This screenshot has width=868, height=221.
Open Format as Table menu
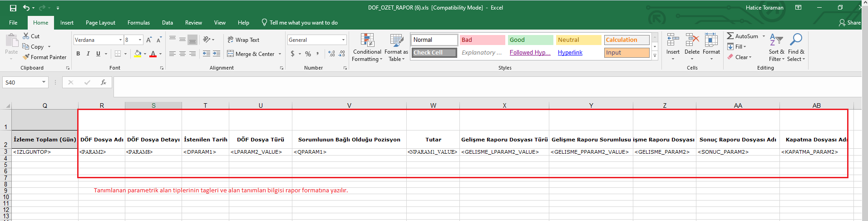tap(396, 47)
